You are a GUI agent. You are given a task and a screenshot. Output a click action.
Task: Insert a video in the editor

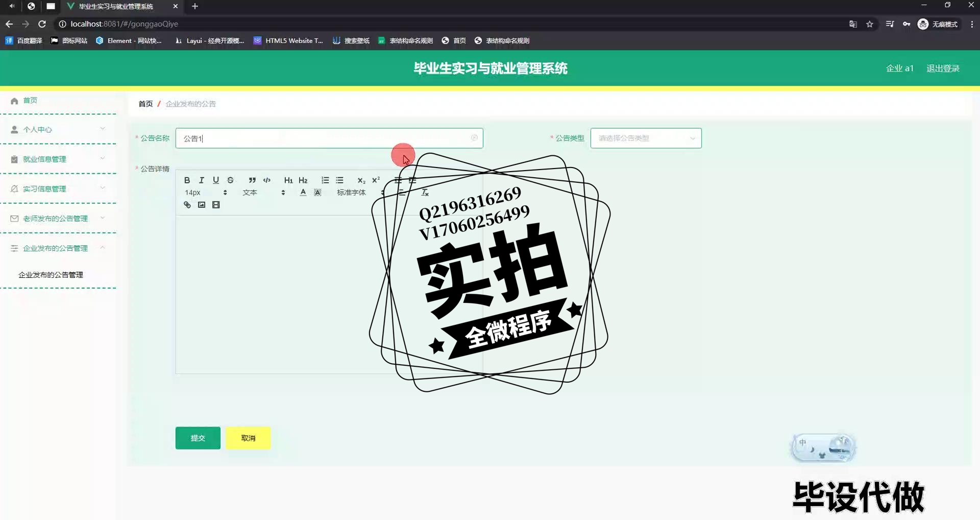click(216, 205)
